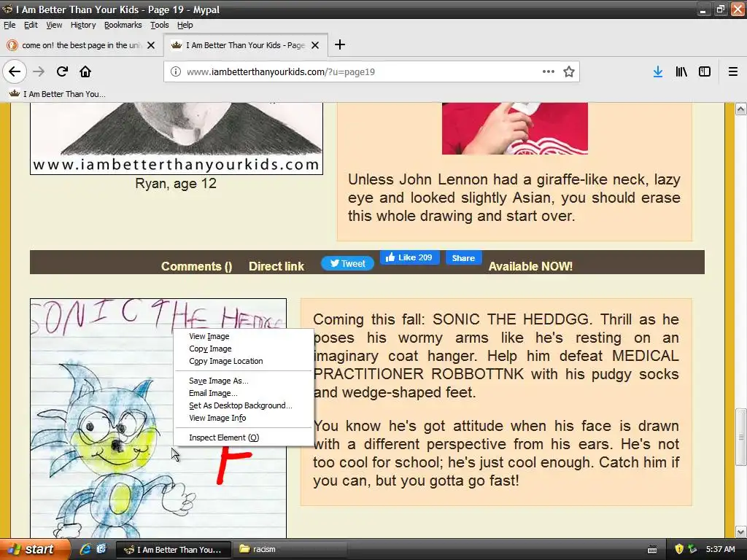Click the Tweet button
Viewport: 747px width, 560px height.
347,263
